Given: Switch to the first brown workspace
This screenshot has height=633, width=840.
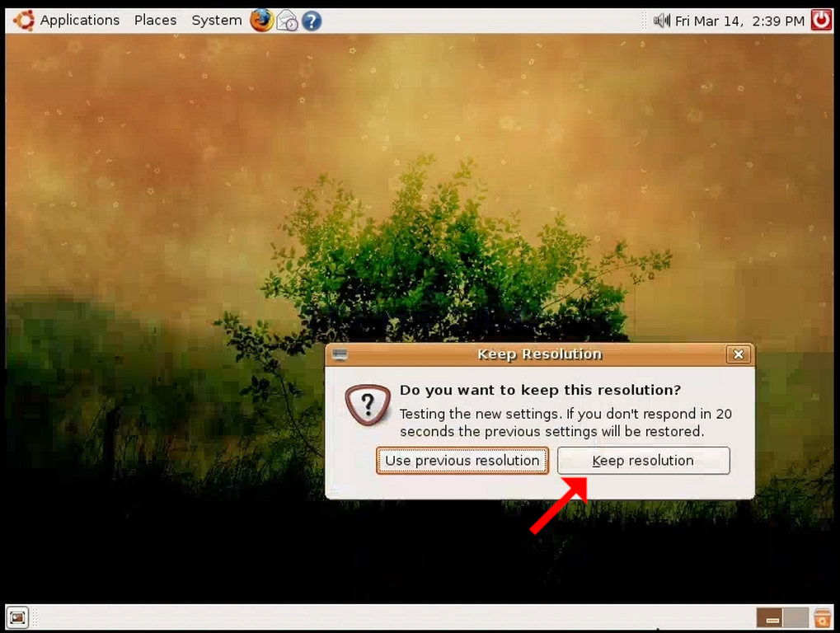Looking at the screenshot, I should [769, 617].
